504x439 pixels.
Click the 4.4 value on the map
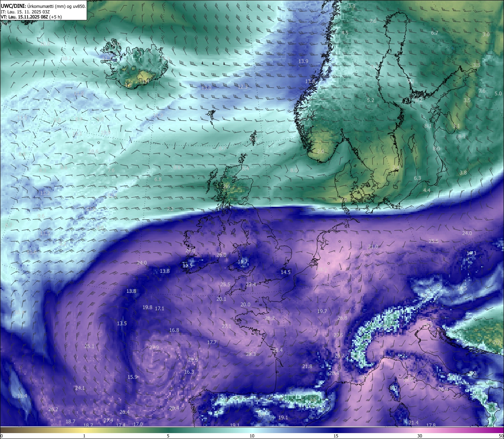tap(427, 190)
